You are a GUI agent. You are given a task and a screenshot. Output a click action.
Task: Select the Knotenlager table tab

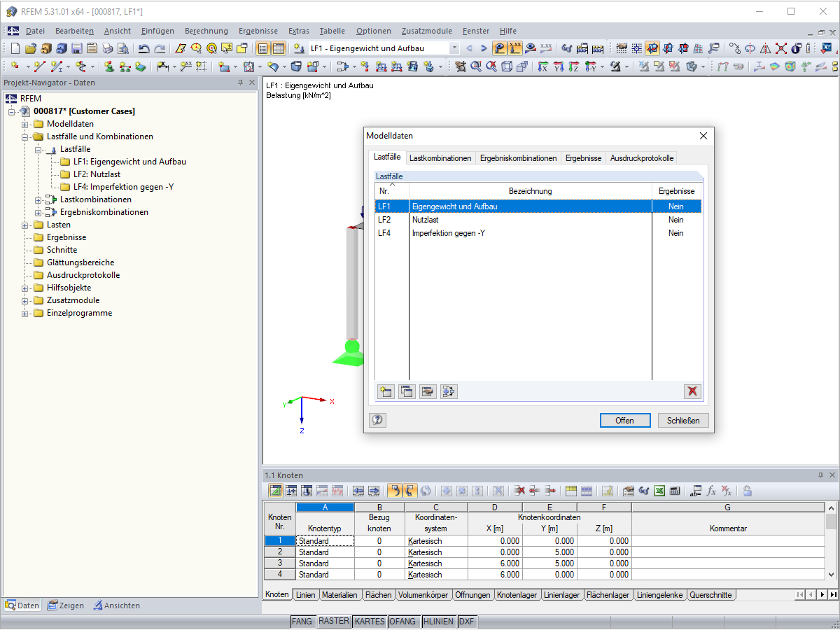pos(517,595)
